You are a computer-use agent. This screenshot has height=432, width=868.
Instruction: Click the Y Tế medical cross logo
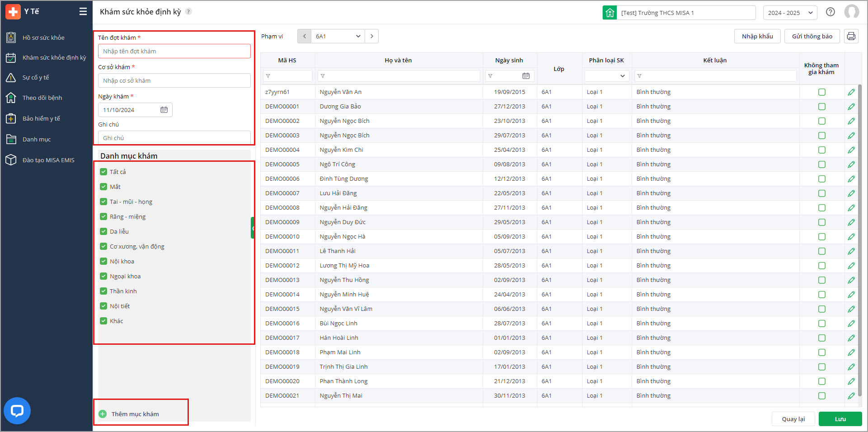pyautogui.click(x=13, y=12)
